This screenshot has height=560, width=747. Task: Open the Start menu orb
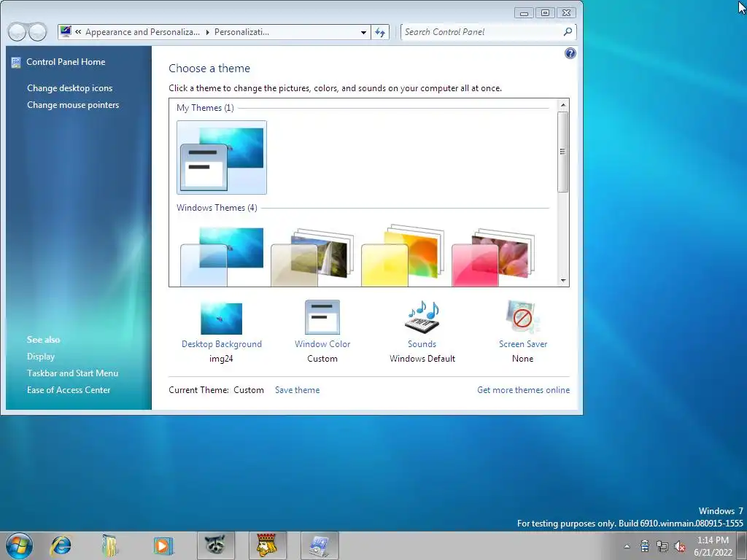(x=19, y=545)
